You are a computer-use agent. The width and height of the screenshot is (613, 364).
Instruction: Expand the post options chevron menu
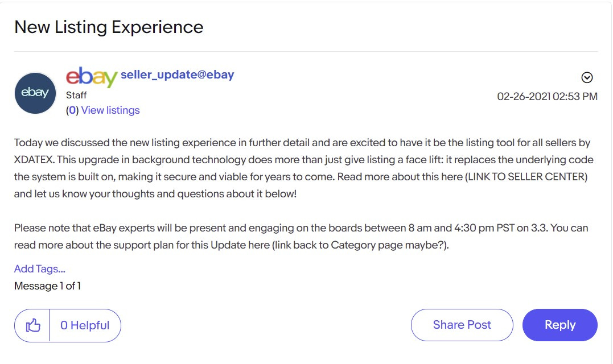tap(587, 77)
